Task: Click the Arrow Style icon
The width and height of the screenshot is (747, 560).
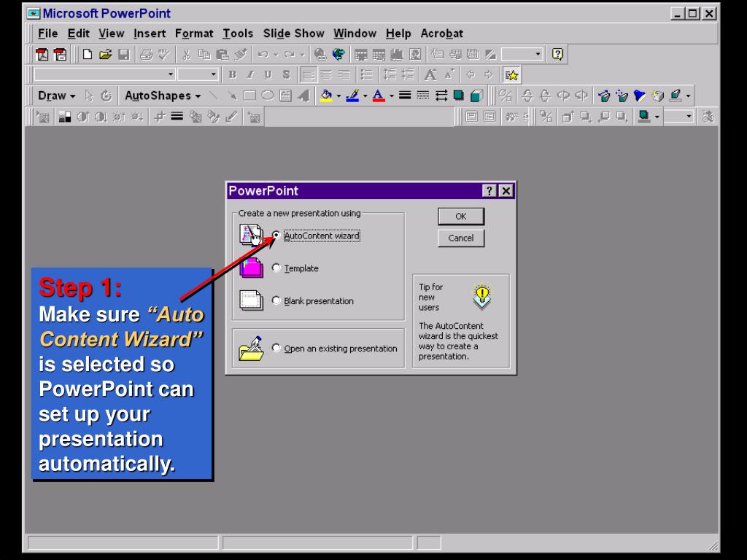Action: click(x=441, y=96)
